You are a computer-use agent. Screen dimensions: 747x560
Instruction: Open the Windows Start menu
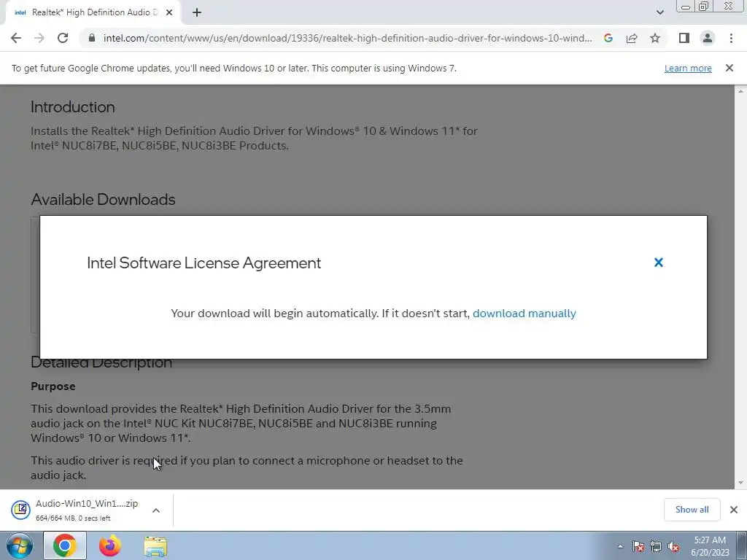click(x=20, y=545)
